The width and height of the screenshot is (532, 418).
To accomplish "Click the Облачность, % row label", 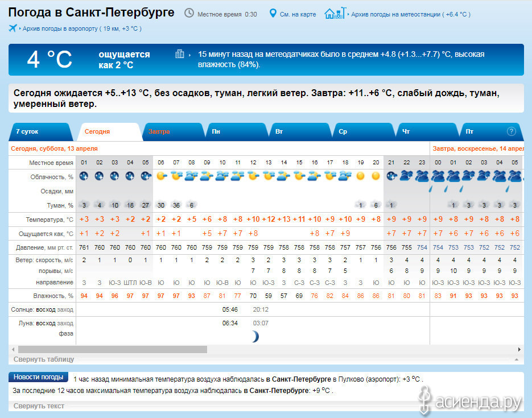I will pyautogui.click(x=52, y=177).
